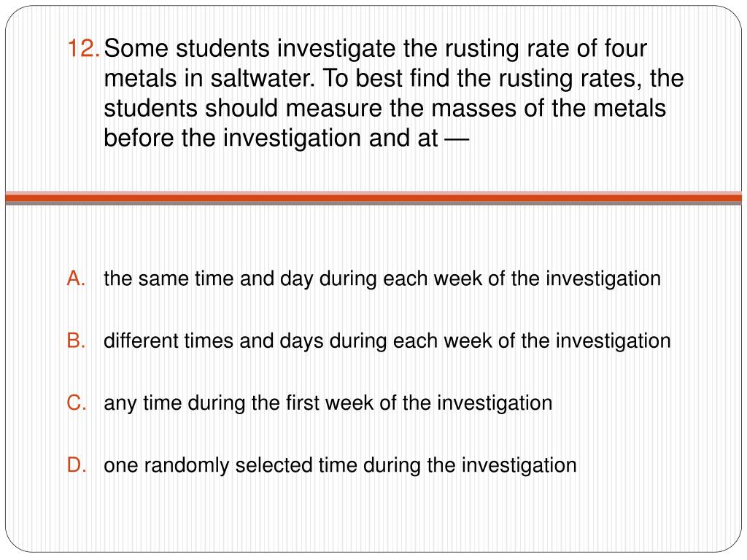Viewport: 747px width, 560px height.
Task: Select answer 'any time during the first week'
Action: pyautogui.click(x=328, y=402)
